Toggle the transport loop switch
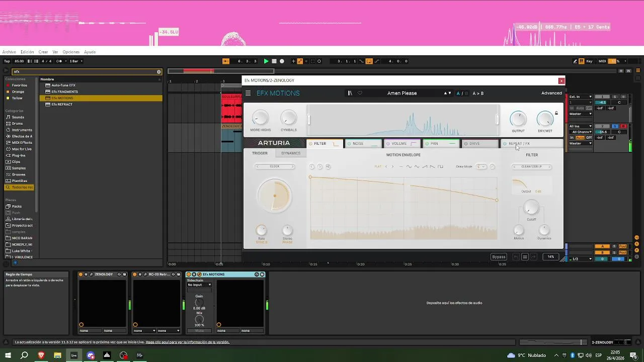644x362 pixels. point(369,61)
